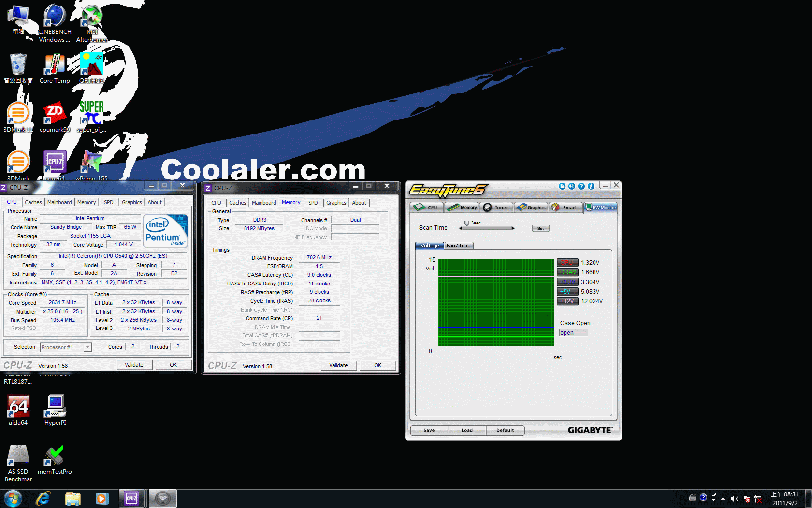Open the CINEBENCH desktop shortcut
Screen dimensions: 812x508
tap(55, 23)
